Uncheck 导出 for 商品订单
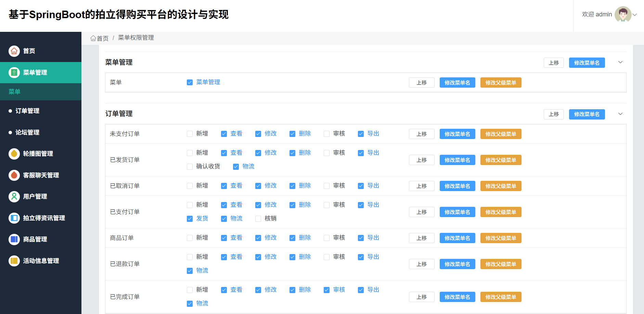 (x=361, y=238)
